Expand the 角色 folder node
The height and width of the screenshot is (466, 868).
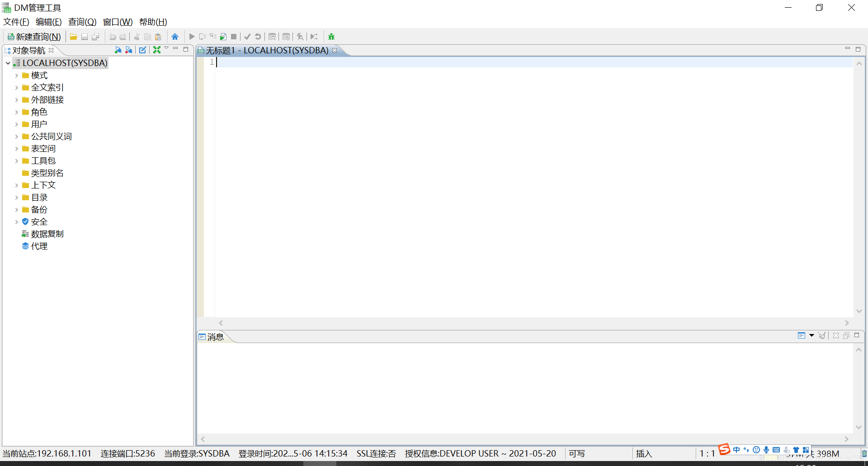(x=17, y=112)
